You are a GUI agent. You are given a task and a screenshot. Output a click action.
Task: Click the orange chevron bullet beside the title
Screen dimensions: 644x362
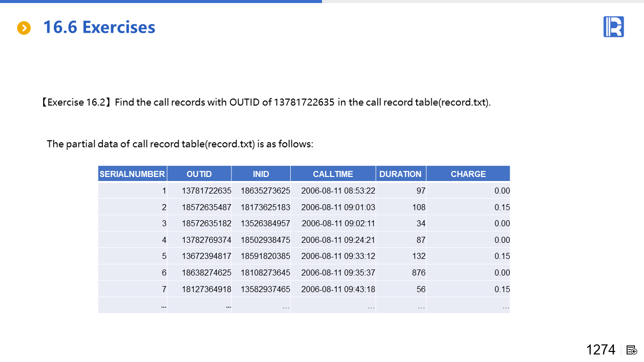[x=24, y=28]
